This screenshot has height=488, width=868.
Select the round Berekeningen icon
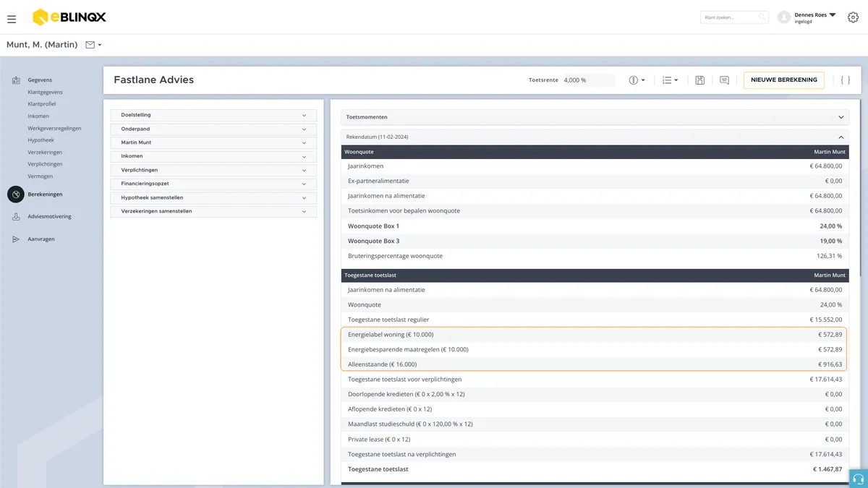16,194
